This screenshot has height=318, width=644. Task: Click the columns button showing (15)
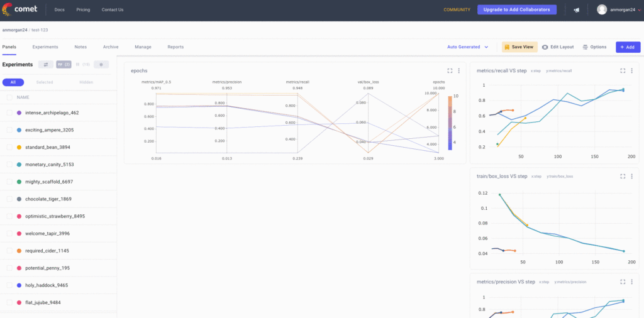[x=82, y=65]
